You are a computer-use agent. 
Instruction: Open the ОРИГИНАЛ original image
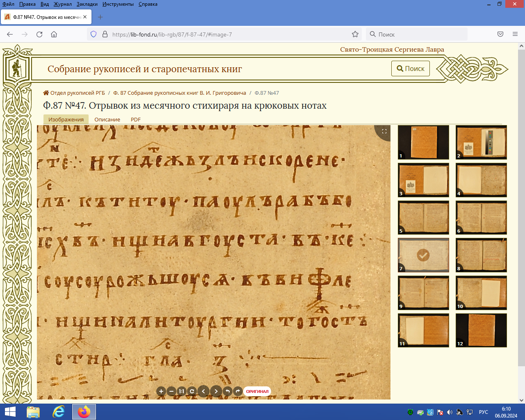[x=257, y=391]
